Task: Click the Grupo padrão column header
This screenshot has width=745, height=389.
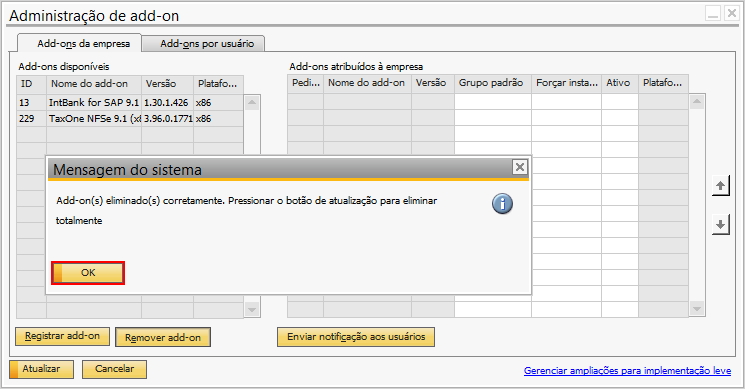Action: [493, 83]
